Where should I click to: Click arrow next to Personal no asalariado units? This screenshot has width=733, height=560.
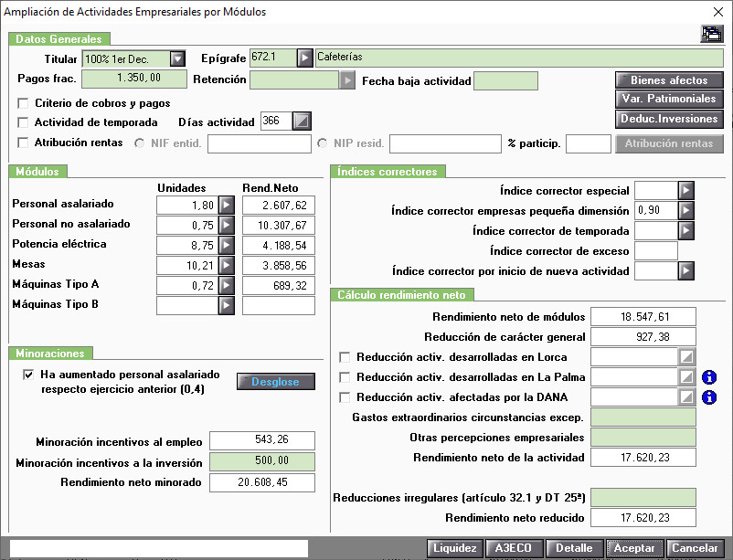click(x=227, y=226)
